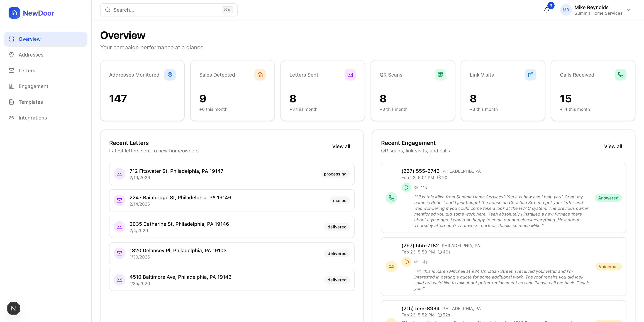
Task: Click the voicemail icon on Karen Mitchell's call
Action: [391, 266]
